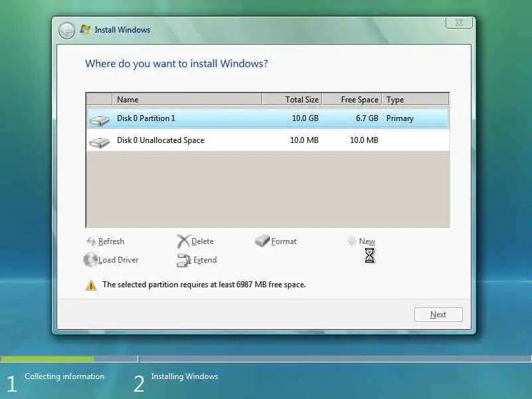Viewport: 532px width, 399px height.
Task: Open the Load Driver link
Action: click(x=118, y=260)
